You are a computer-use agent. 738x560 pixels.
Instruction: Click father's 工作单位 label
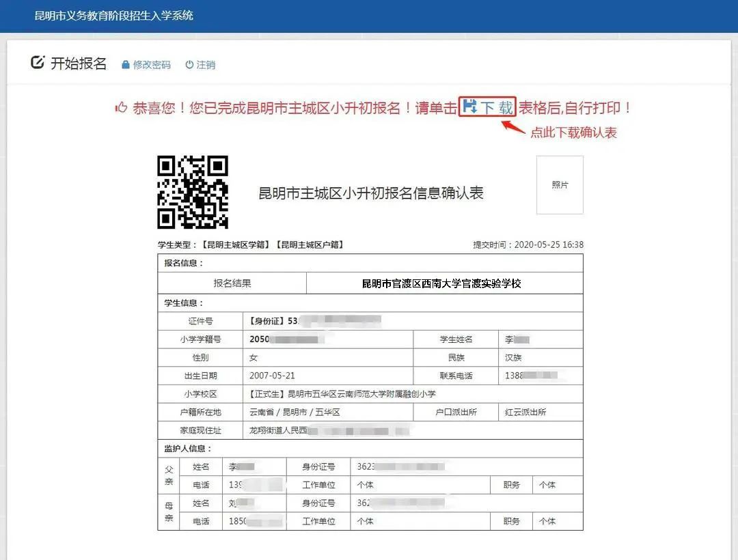click(318, 485)
